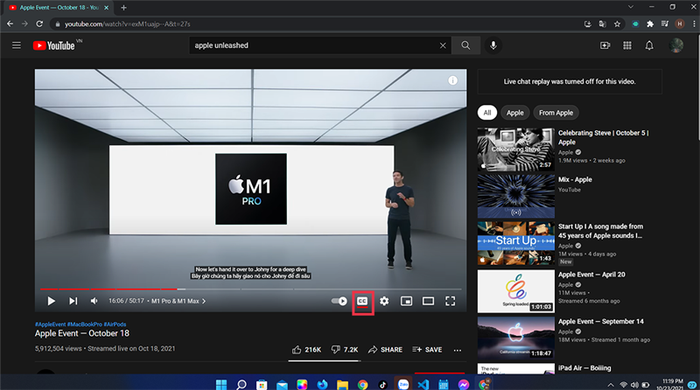Viewport: 700px width, 390px height.
Task: Switch to miniplayer mode
Action: (406, 301)
